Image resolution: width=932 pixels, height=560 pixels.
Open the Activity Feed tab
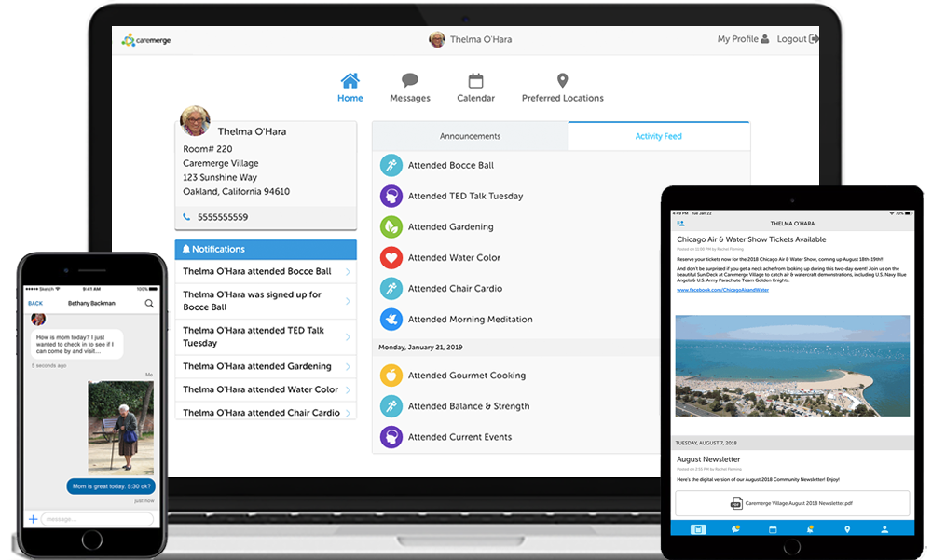[x=658, y=135]
